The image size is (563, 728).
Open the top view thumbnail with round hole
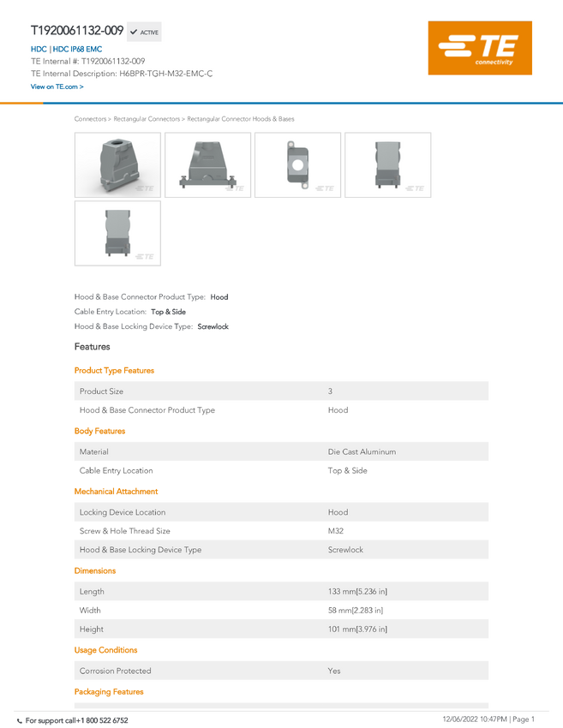click(x=297, y=164)
